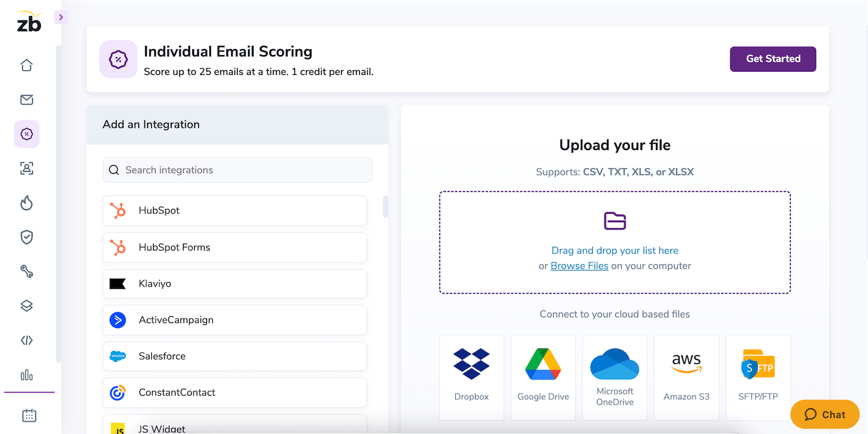Open the Chat support widget

click(x=825, y=415)
